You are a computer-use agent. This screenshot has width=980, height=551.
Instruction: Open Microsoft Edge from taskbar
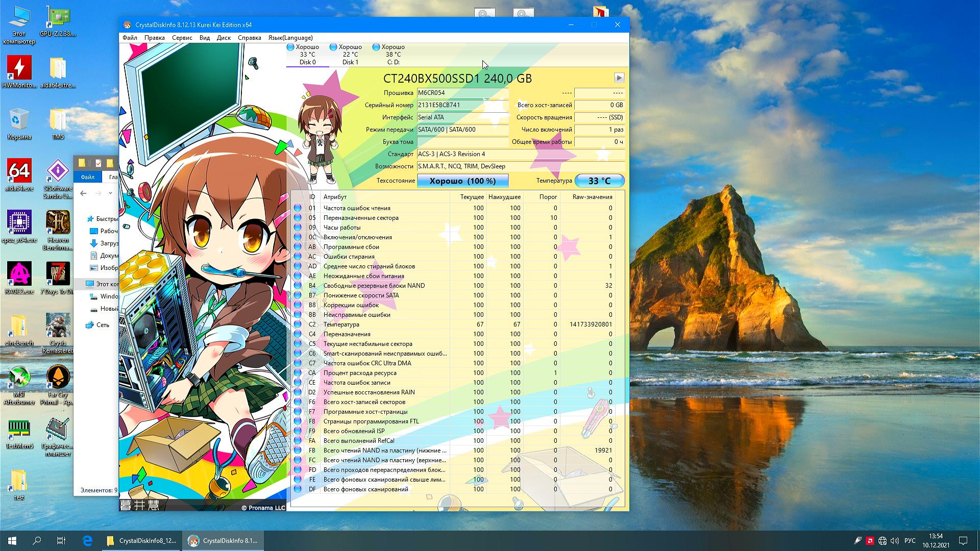click(87, 541)
